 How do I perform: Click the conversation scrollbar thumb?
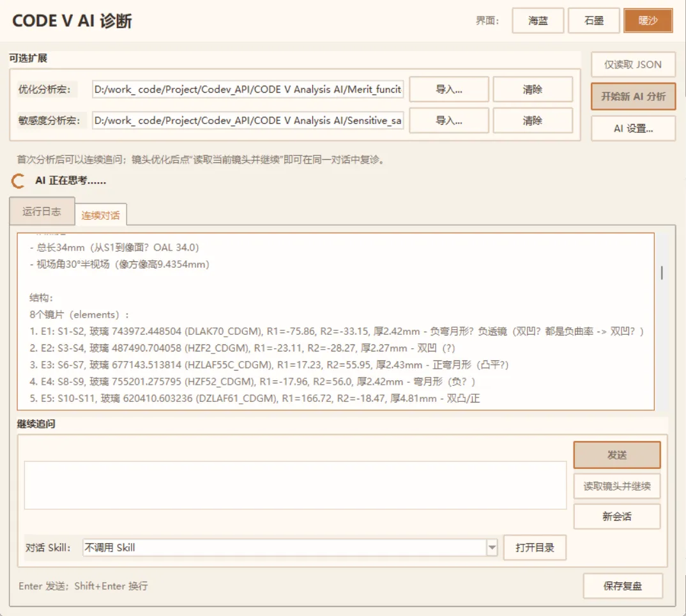point(662,273)
